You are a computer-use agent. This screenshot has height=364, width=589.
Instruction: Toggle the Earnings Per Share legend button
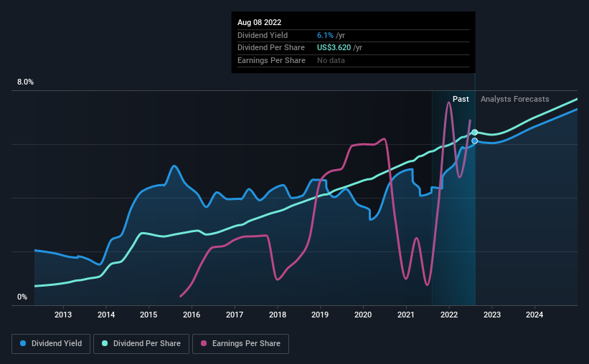tap(240, 343)
